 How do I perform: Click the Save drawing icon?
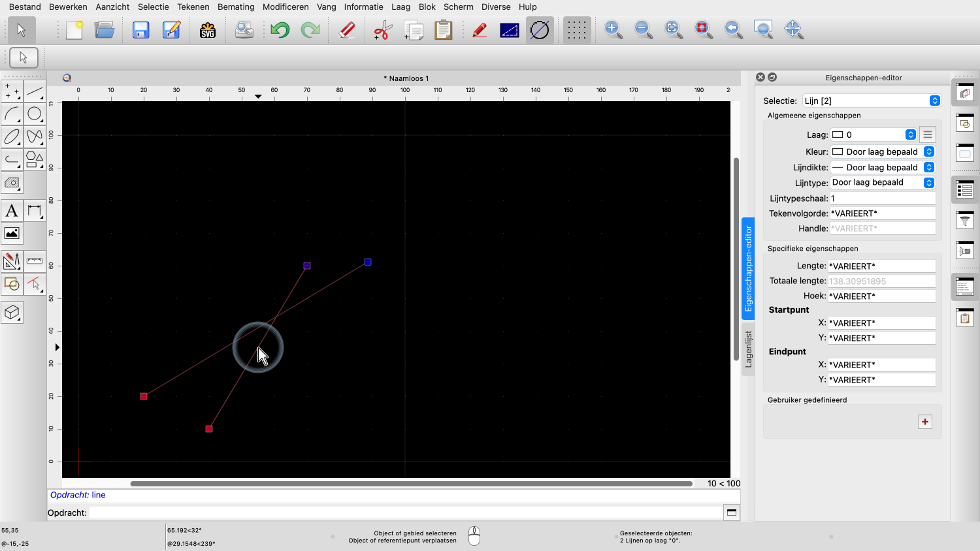[141, 30]
